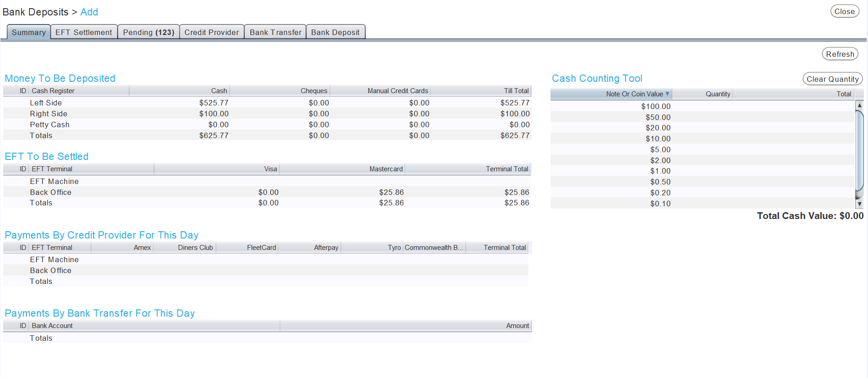Click the Refresh button
868x378 pixels.
pos(840,54)
